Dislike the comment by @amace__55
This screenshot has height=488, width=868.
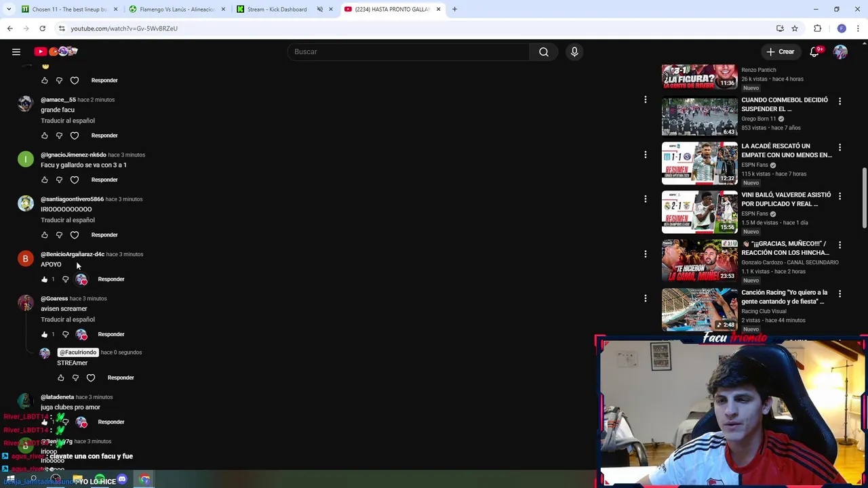(60, 136)
